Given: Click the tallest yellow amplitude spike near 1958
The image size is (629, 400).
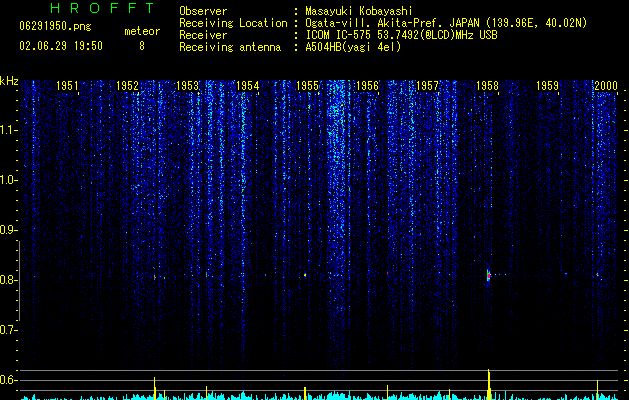Looking at the screenshot, I should coord(489,384).
